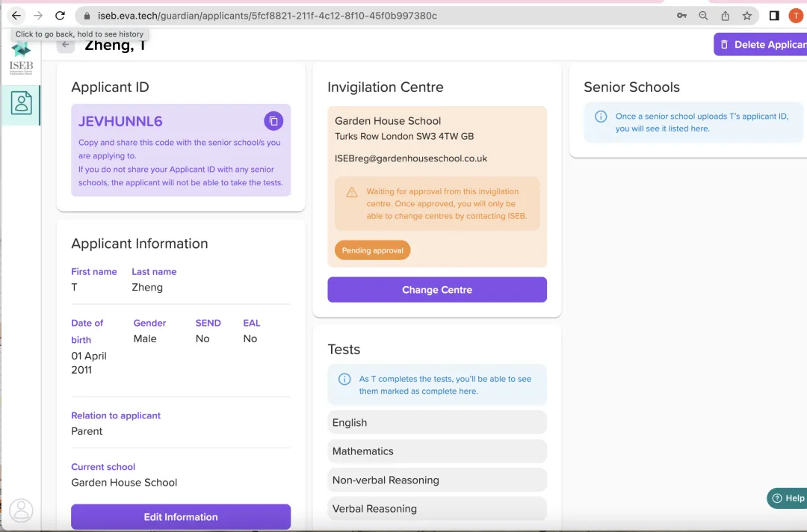Click the Edit Information button
This screenshot has height=532, width=807.
(181, 517)
